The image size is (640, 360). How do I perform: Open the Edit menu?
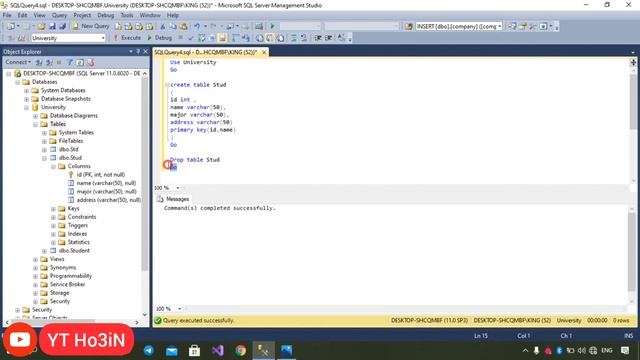coord(22,15)
